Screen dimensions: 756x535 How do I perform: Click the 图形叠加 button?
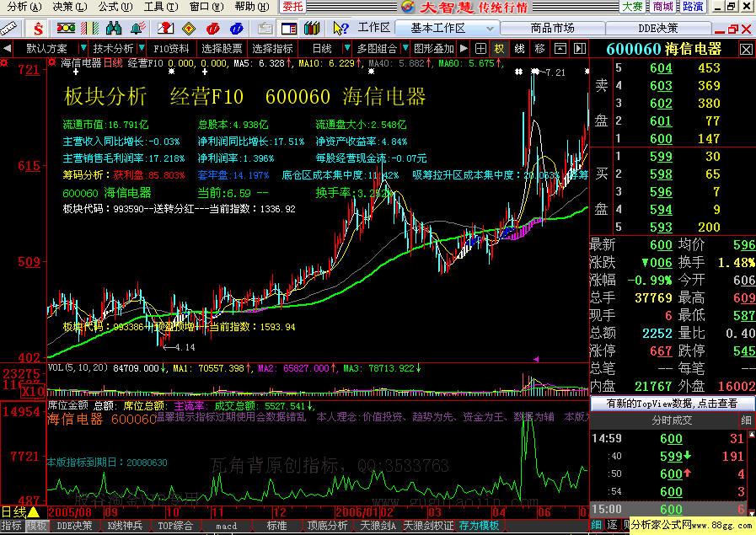(x=434, y=48)
